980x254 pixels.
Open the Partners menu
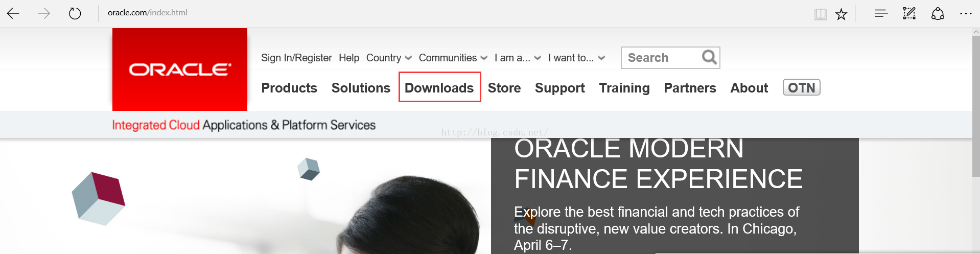point(690,88)
